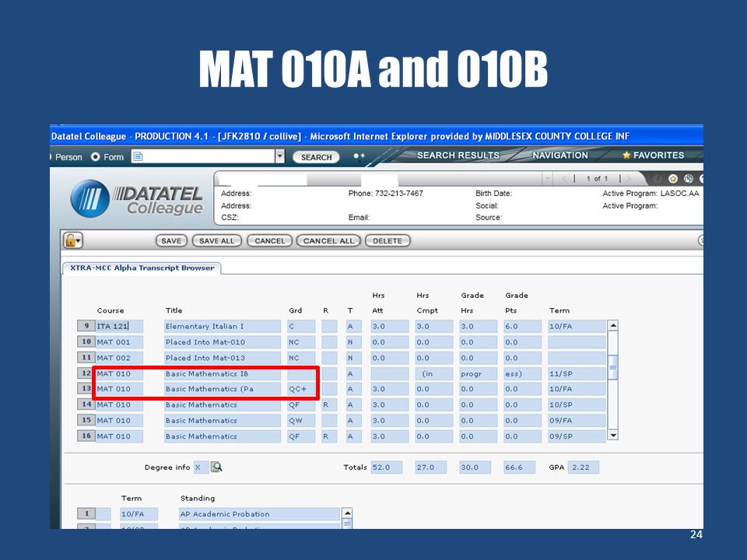Viewport: 747px width, 560px height.
Task: Click 'Placed Into Mat-010' title cell
Action: [222, 342]
